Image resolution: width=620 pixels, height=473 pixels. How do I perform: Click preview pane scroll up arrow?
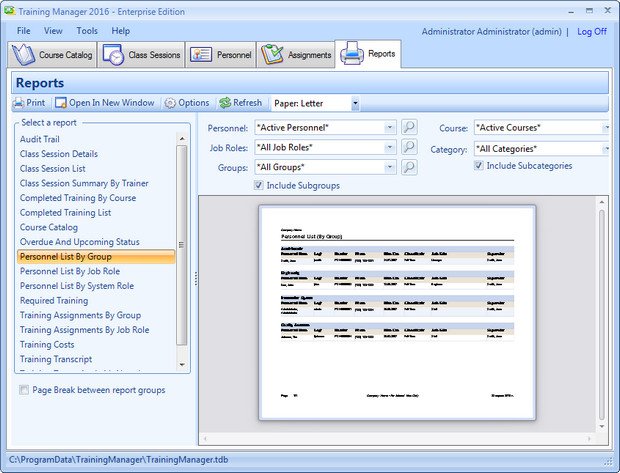[x=602, y=202]
